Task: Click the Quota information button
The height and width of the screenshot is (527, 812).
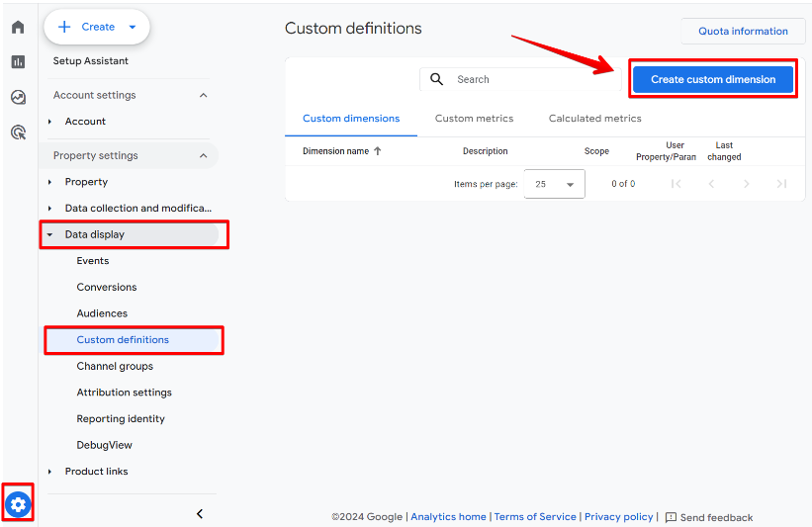Action: pos(743,31)
